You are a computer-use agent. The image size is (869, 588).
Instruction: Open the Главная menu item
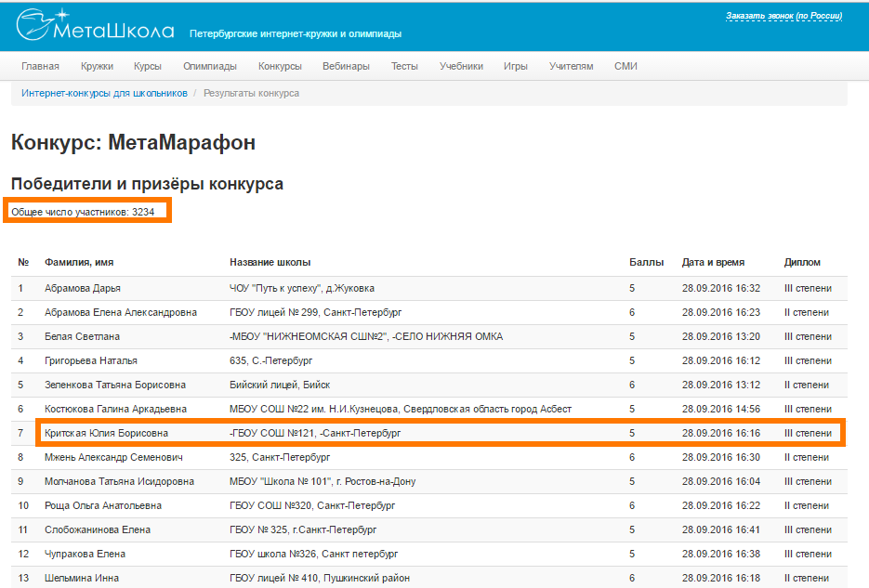pyautogui.click(x=41, y=66)
